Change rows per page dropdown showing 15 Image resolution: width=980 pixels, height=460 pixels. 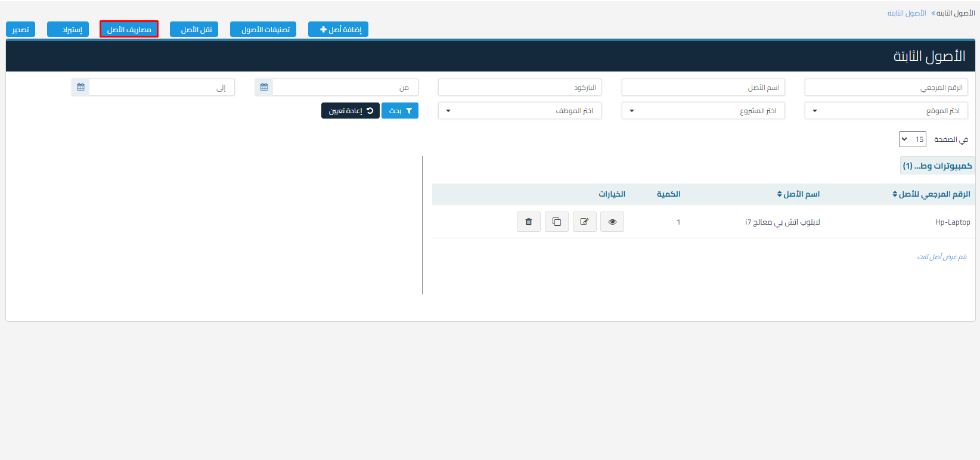[x=912, y=139]
